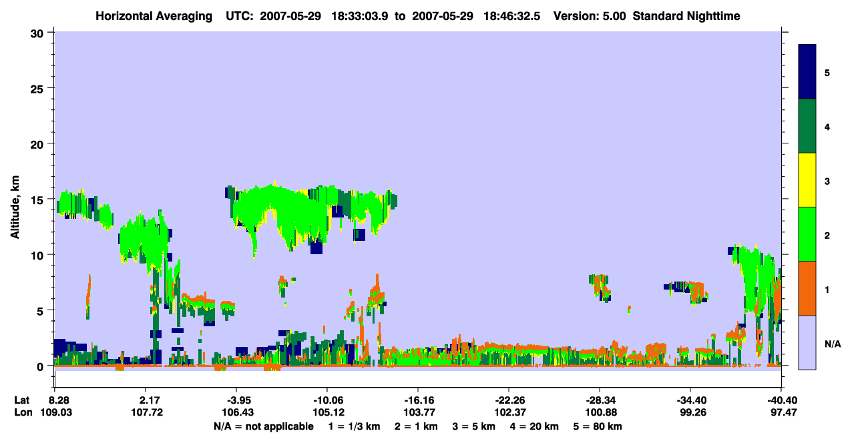Click the colorbar label 'N/A'
Screen dimensions: 868x445
pos(833,344)
